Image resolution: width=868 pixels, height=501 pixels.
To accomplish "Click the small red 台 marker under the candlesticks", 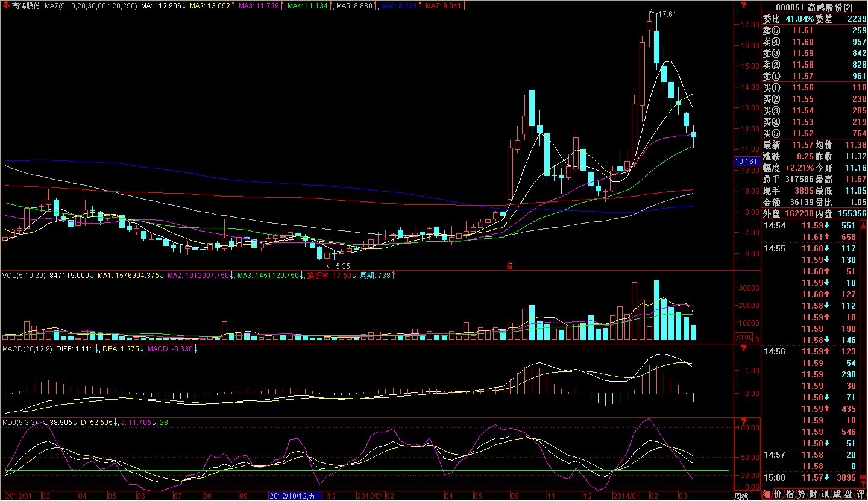I will click(510, 265).
